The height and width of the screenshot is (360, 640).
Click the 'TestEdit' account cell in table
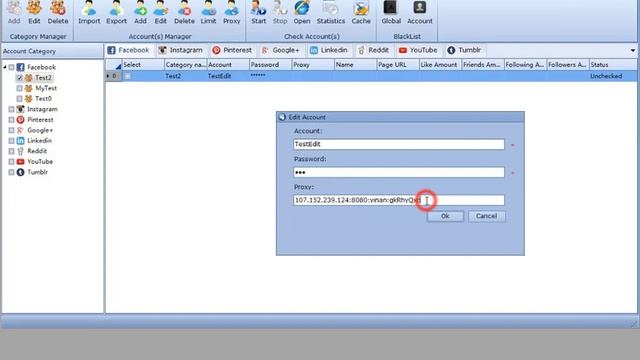point(228,76)
